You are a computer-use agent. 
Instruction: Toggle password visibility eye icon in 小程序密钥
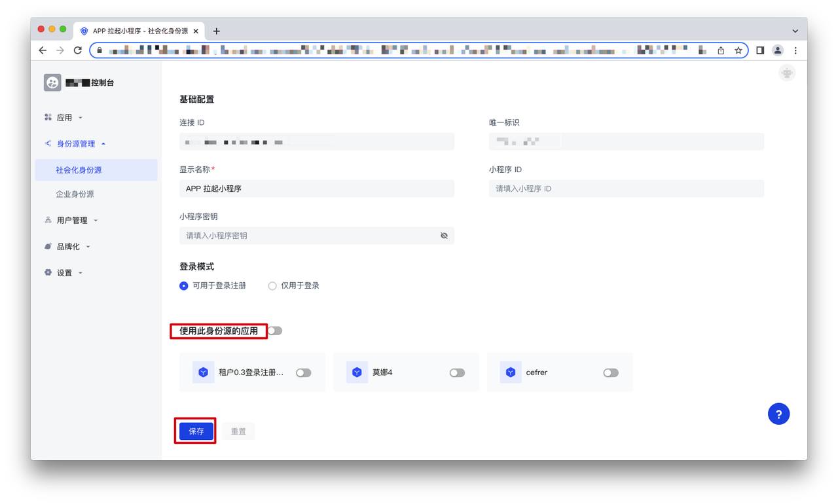(444, 236)
